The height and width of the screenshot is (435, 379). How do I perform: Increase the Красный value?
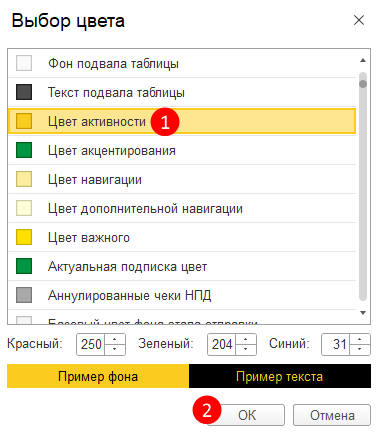[115, 339]
